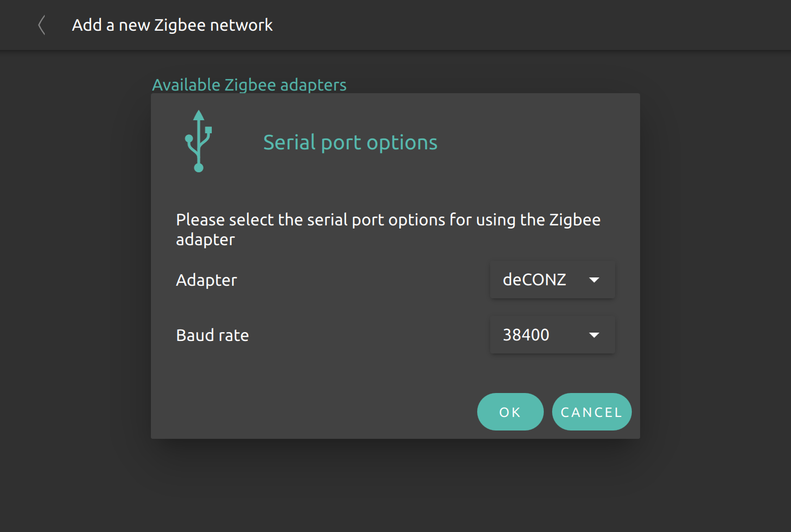Viewport: 791px width, 532px height.
Task: Click dimmed background below the dialog
Action: point(395,484)
